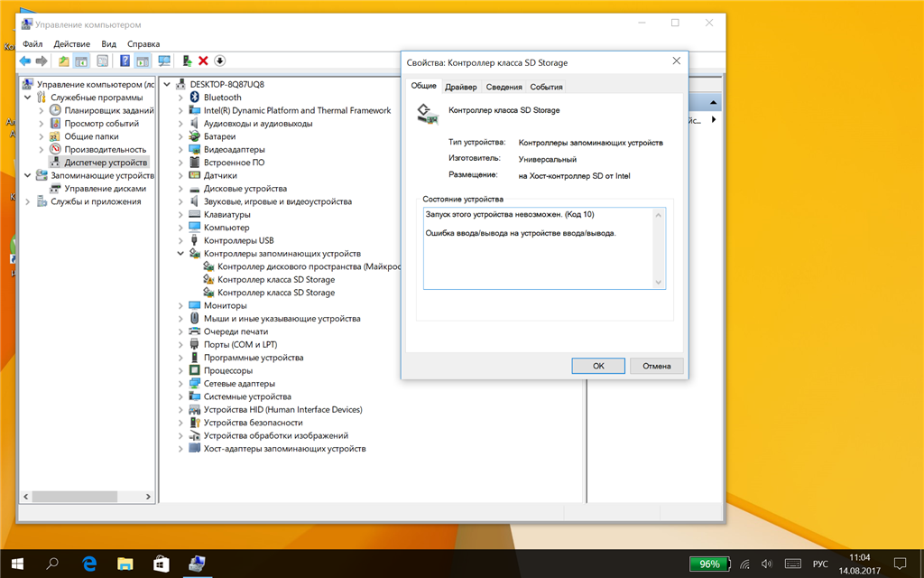Open the Вид menu
Image resolution: width=924 pixels, height=578 pixels.
pyautogui.click(x=108, y=43)
